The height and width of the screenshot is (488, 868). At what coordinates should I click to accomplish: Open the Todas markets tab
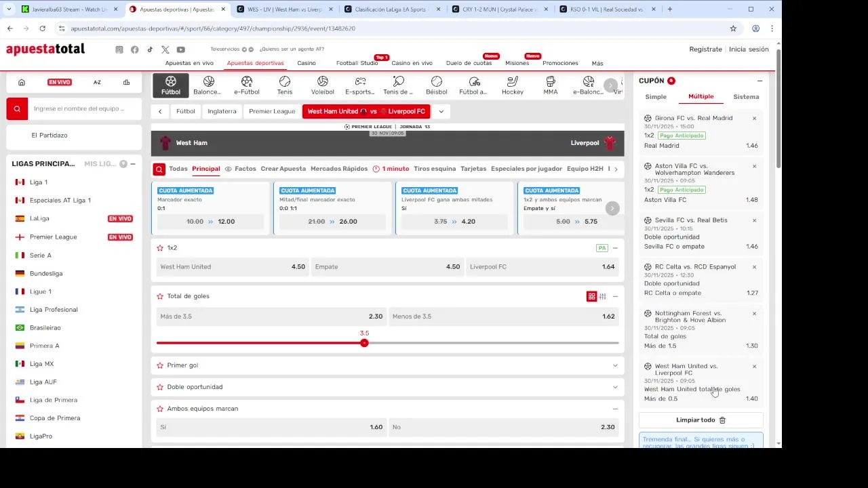point(178,169)
